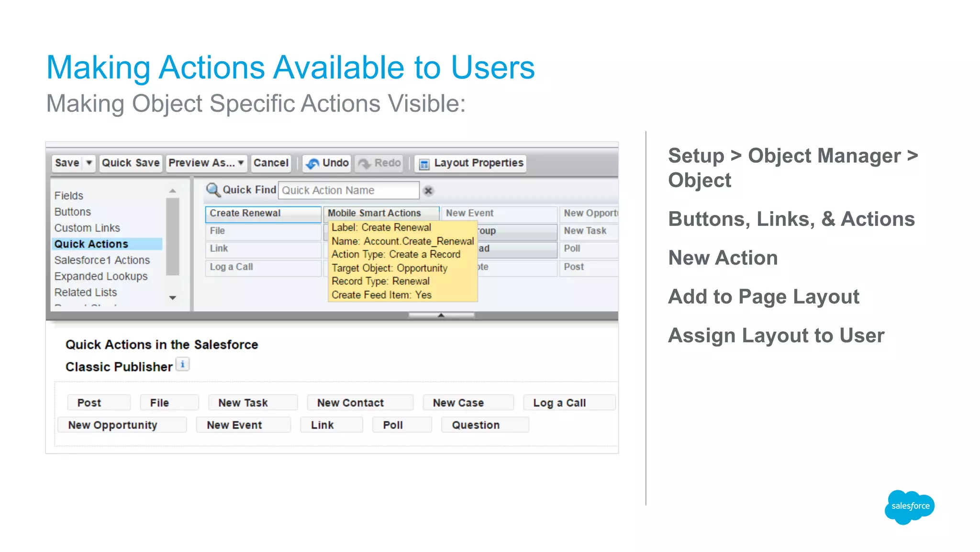Click New Task in the Classic Publisher section
980x552 pixels.
(253, 403)
